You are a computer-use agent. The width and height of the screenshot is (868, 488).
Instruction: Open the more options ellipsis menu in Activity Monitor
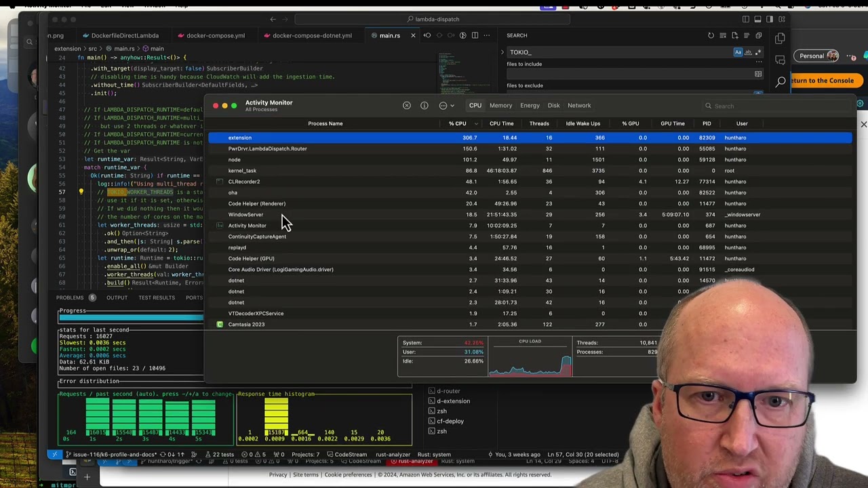(x=446, y=106)
